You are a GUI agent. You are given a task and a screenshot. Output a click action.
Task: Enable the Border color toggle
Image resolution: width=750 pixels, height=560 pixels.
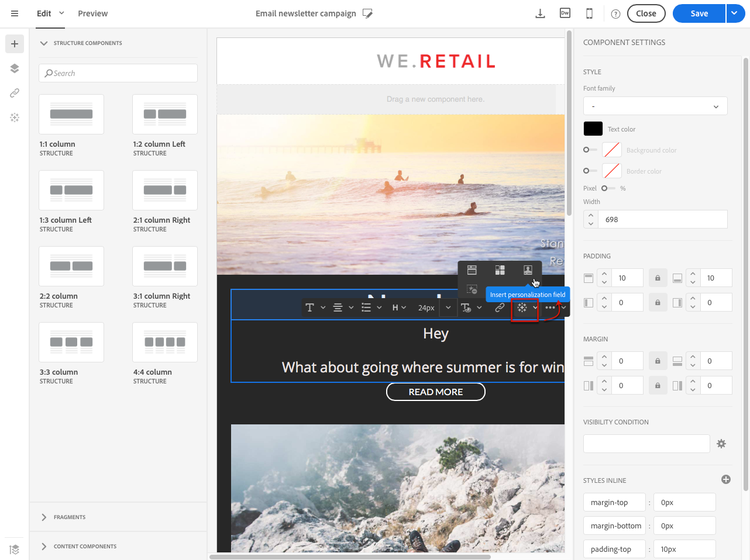(590, 171)
